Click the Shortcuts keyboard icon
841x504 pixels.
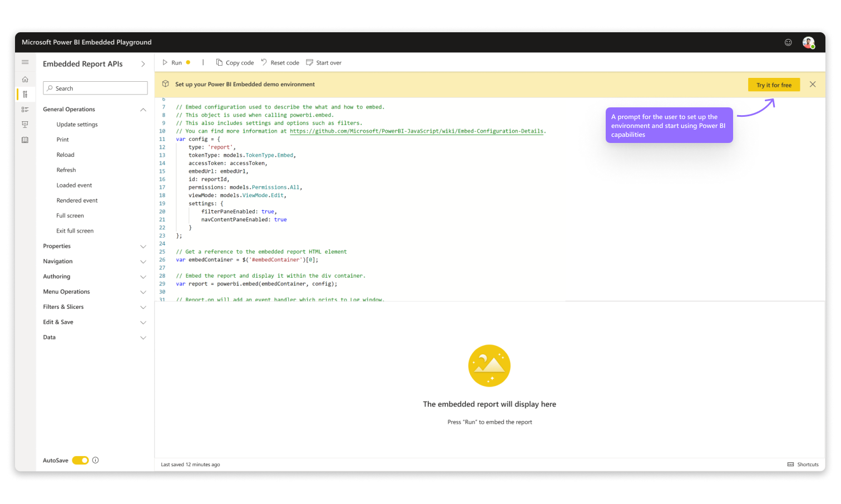[791, 465]
